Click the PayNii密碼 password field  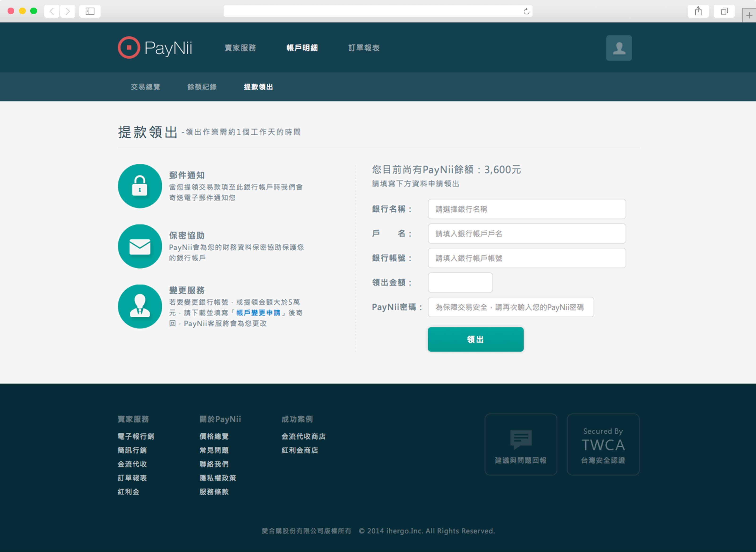511,307
